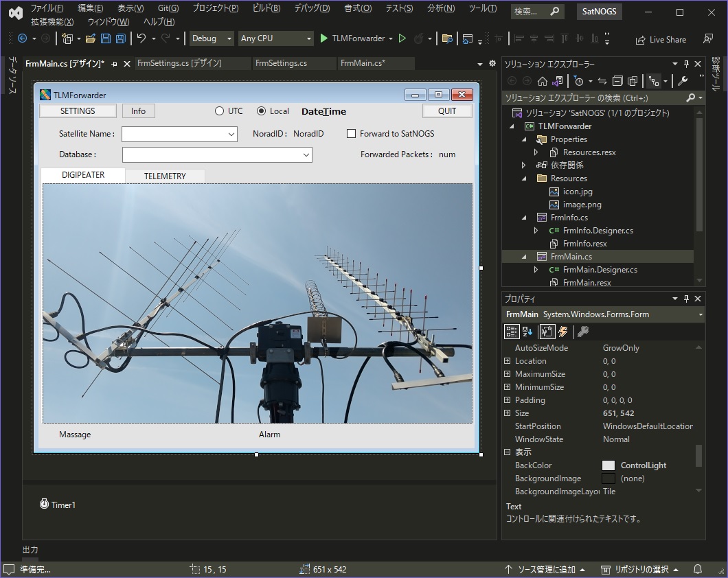728x578 pixels.
Task: Click the Undo arrow icon
Action: point(141,39)
